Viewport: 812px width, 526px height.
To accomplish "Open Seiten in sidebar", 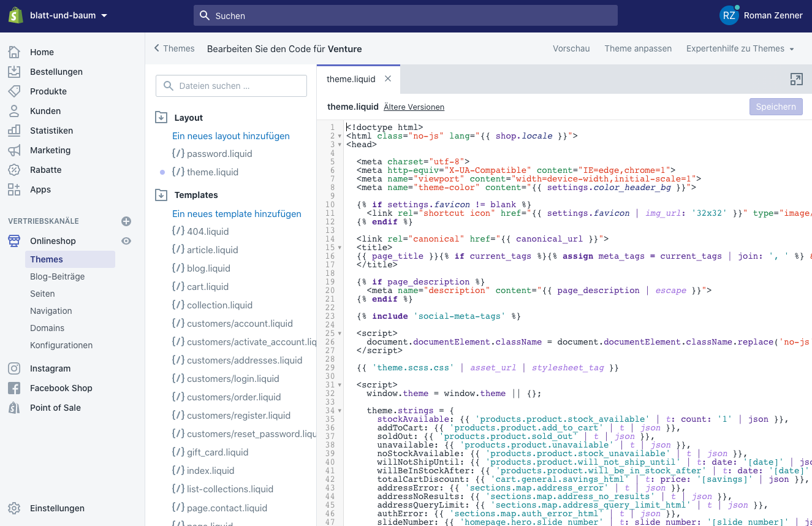I will coord(42,294).
